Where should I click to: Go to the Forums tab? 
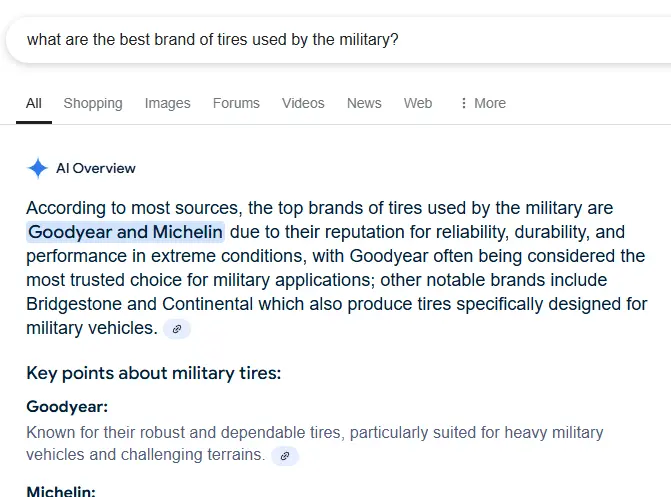click(x=236, y=103)
